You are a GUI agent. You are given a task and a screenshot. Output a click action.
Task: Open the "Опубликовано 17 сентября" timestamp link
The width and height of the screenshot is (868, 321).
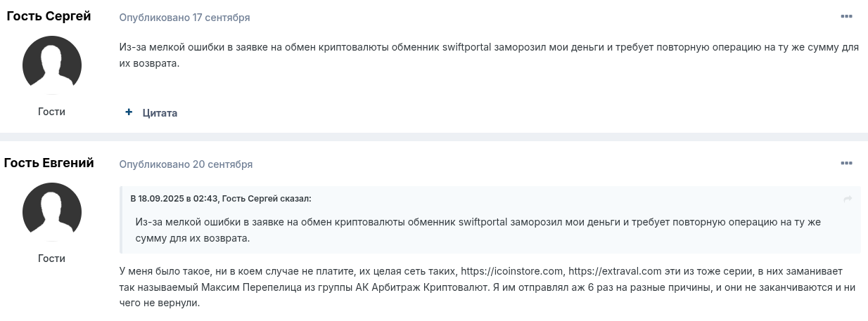pyautogui.click(x=184, y=17)
